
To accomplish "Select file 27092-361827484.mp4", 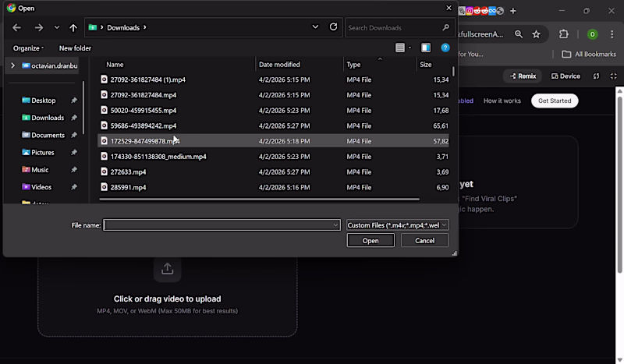I will (273, 95).
